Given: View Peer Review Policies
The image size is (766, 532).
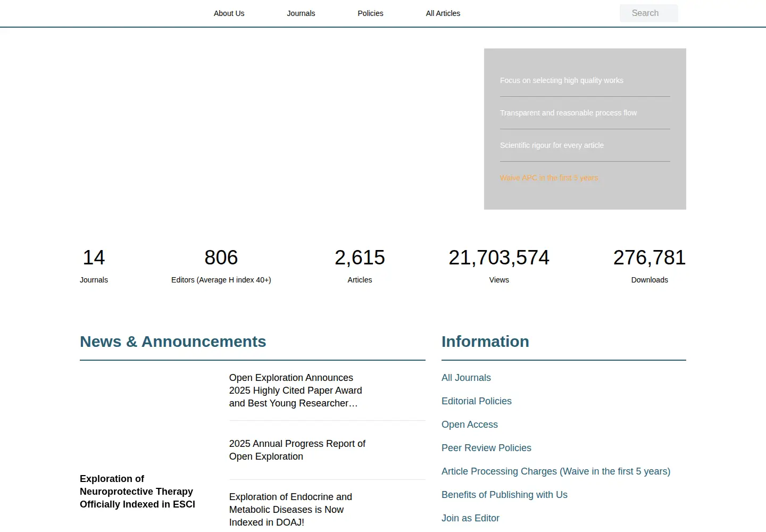Looking at the screenshot, I should pyautogui.click(x=486, y=448).
